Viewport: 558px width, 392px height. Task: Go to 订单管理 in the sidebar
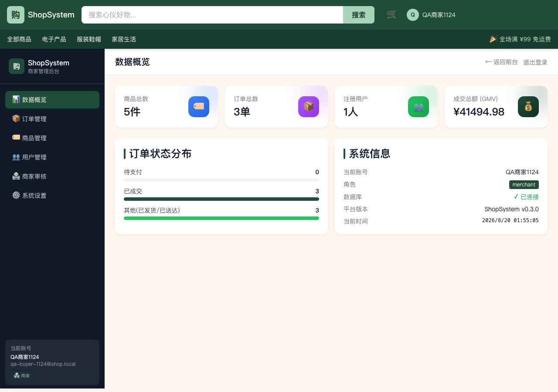(x=52, y=119)
